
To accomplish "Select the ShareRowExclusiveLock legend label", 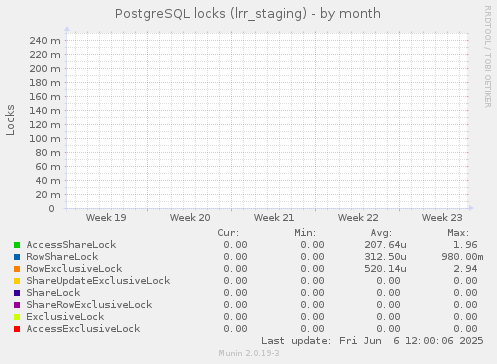I will coord(89,305).
